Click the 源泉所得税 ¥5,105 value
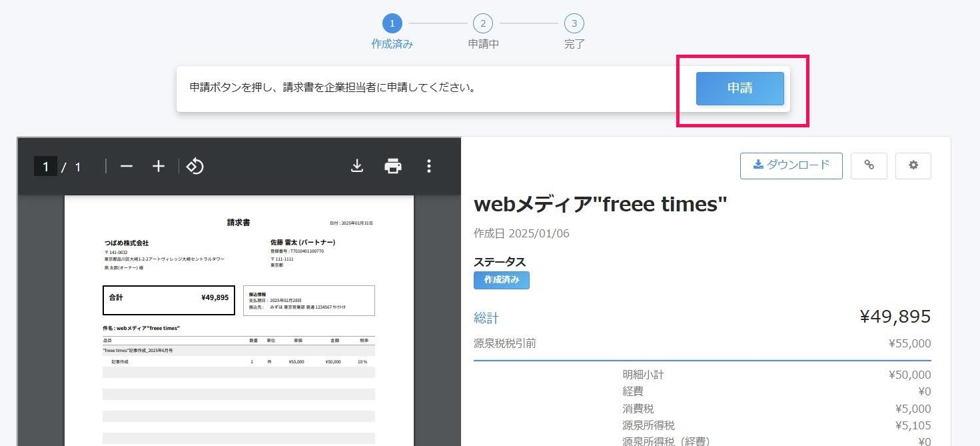The image size is (980, 446). [913, 425]
